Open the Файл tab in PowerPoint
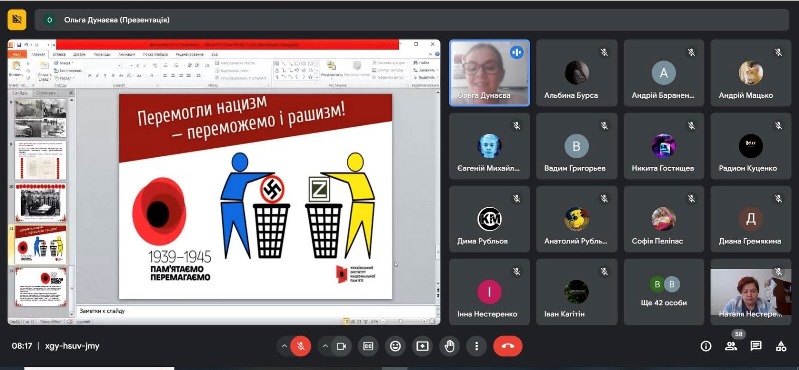The height and width of the screenshot is (370, 799). tap(17, 54)
